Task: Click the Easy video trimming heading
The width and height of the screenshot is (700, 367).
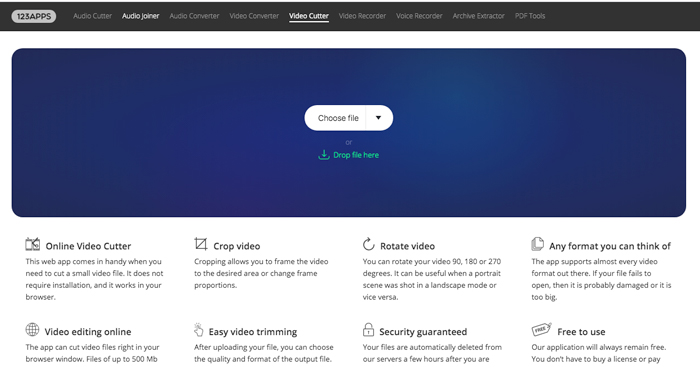Action: point(253,332)
